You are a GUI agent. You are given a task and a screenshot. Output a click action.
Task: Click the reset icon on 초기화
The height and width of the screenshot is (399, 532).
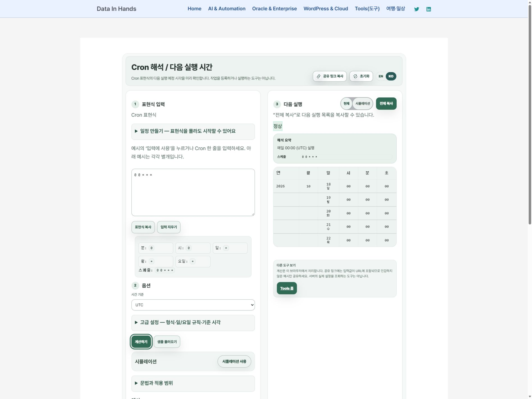coord(355,76)
